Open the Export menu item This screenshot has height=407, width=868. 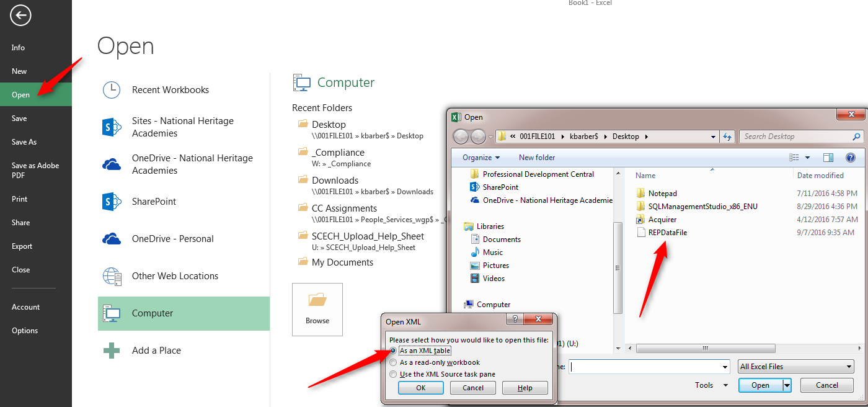(x=22, y=246)
